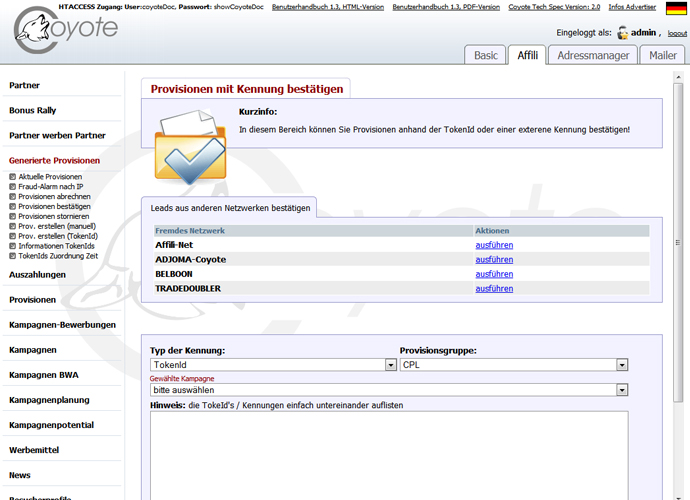The width and height of the screenshot is (690, 500).
Task: Click the logout link
Action: [677, 33]
